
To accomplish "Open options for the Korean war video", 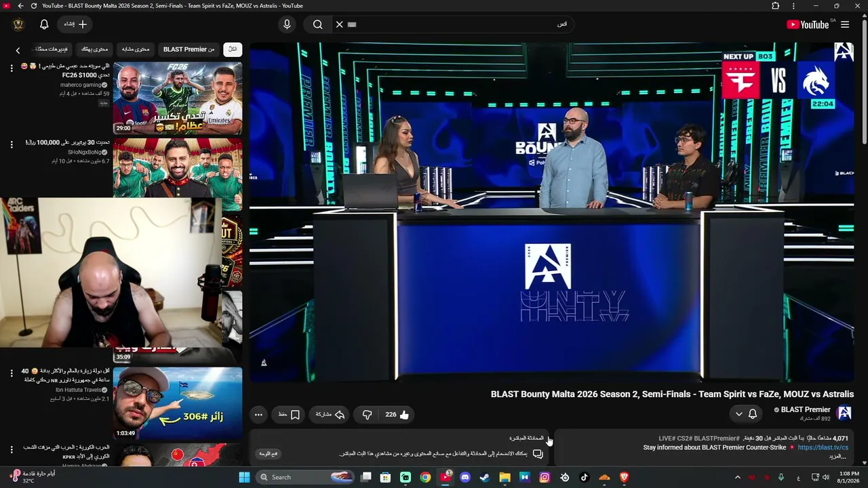I will click(x=12, y=449).
